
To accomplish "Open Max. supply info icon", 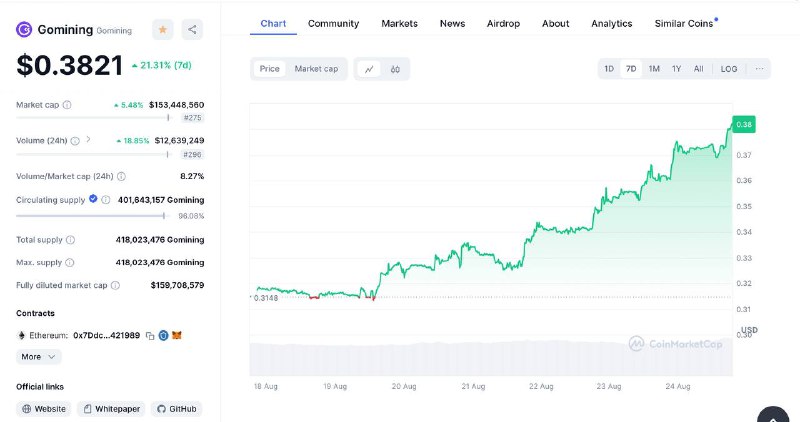I will (69, 263).
